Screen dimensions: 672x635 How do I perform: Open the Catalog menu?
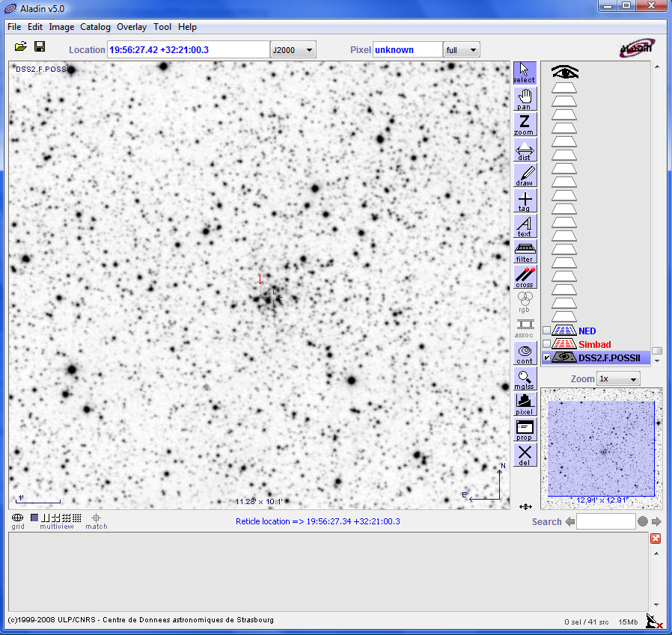[95, 27]
